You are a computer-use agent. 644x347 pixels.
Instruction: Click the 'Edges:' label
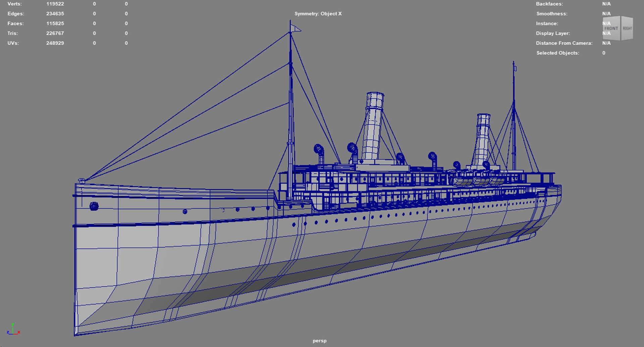(16, 14)
